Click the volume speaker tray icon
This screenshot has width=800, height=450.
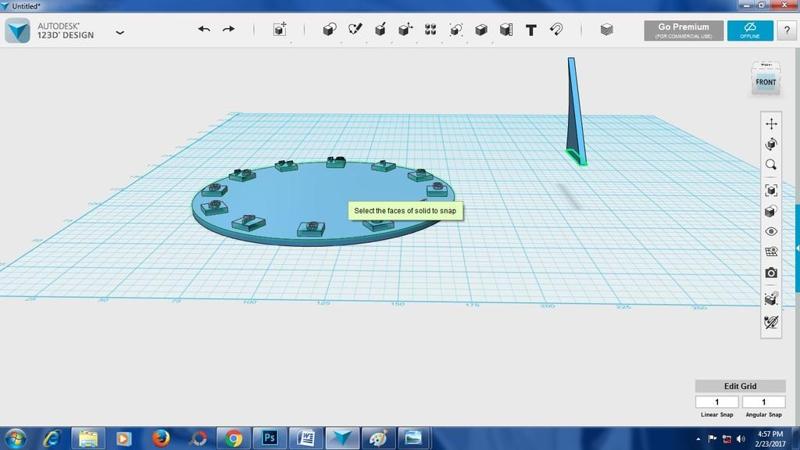(741, 439)
